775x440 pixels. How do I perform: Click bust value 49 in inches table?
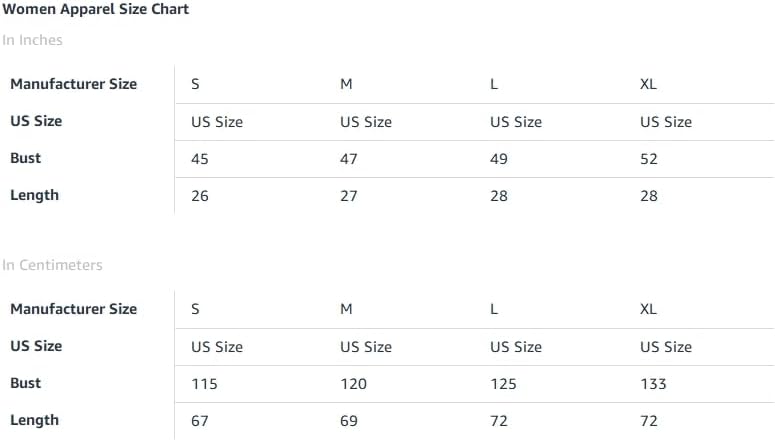(499, 159)
